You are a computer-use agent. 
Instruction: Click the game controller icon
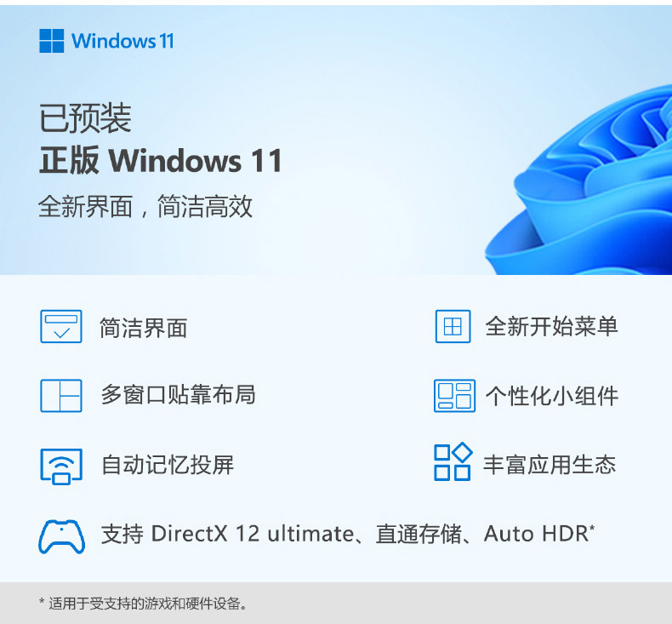click(62, 536)
